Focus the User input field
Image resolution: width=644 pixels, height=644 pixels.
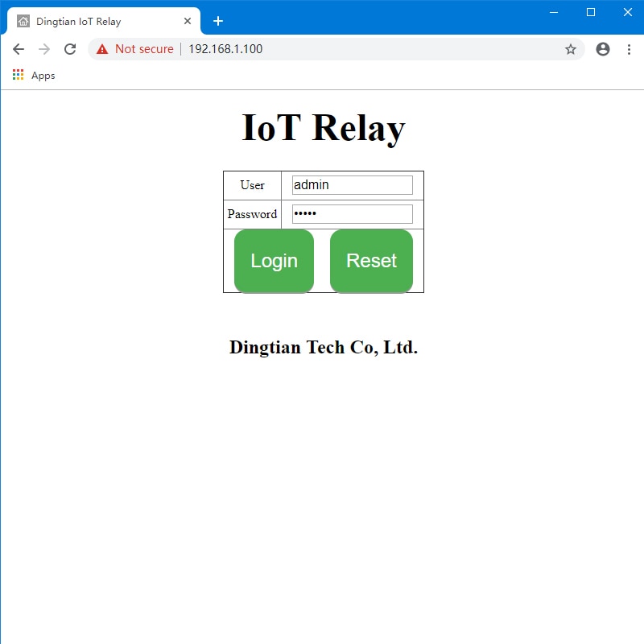[x=353, y=185]
